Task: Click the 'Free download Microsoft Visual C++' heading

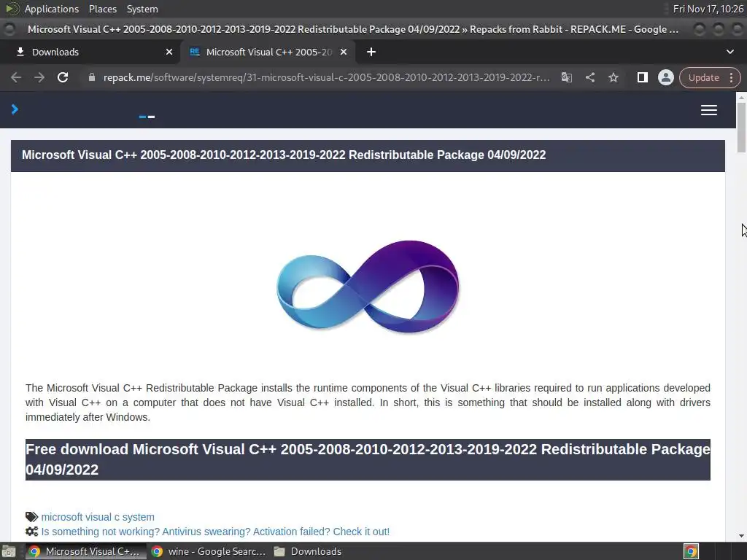Action: (368, 459)
